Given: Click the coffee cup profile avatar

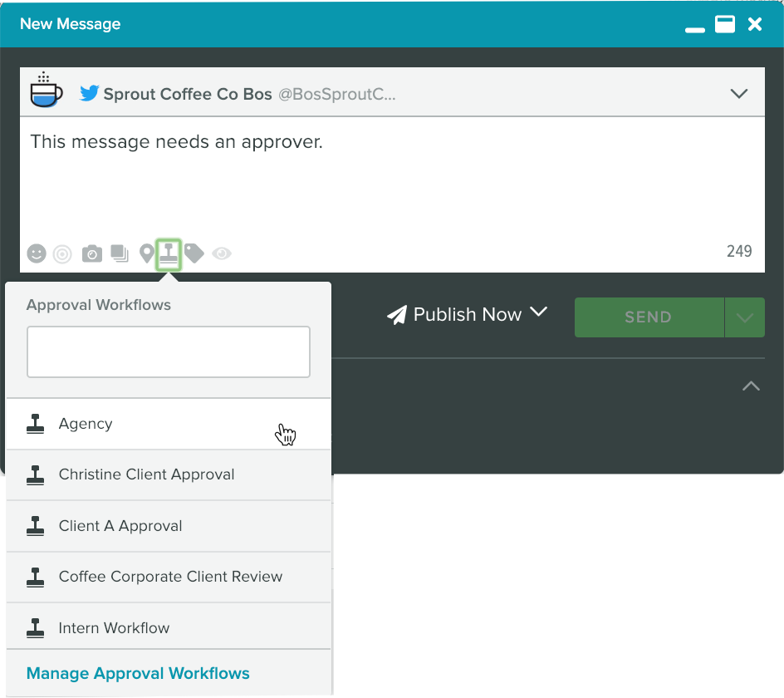Looking at the screenshot, I should point(46,90).
